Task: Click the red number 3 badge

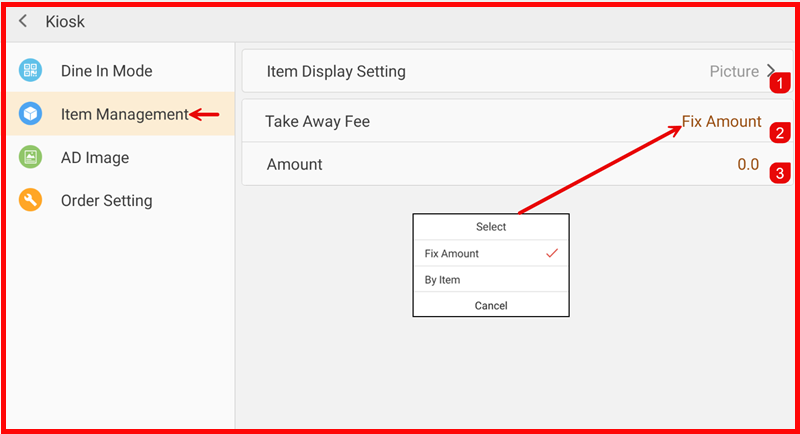Action: [x=780, y=173]
